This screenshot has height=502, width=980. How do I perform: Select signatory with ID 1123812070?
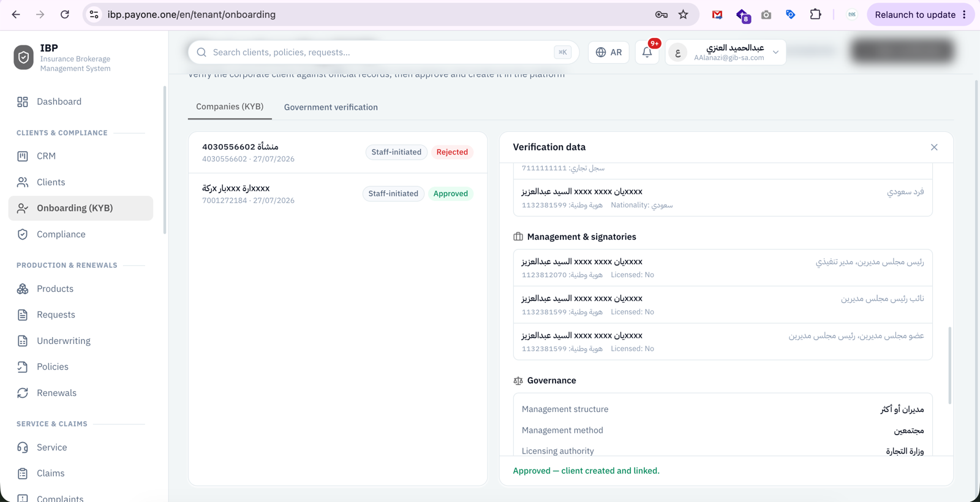[723, 268]
